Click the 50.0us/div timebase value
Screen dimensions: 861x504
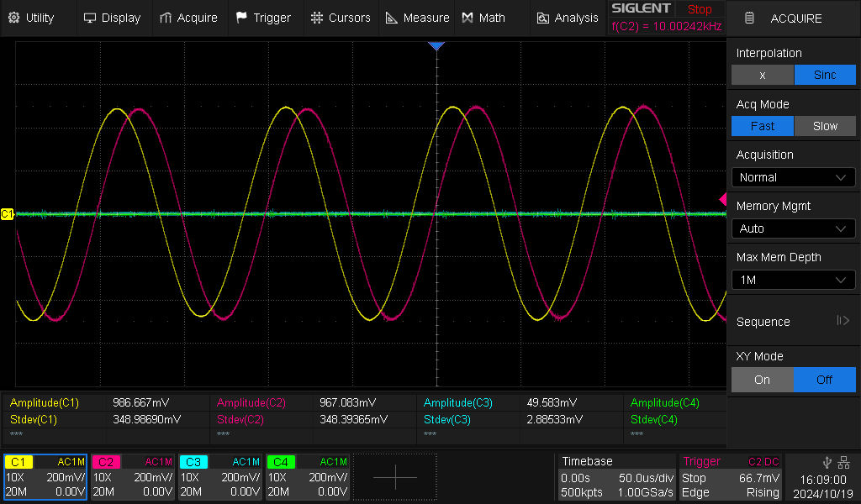point(646,478)
